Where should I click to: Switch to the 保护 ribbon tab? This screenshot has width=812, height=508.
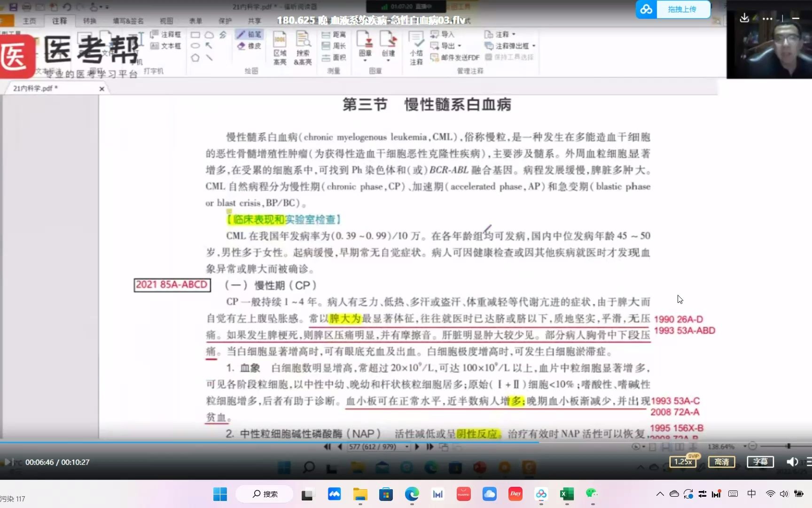pyautogui.click(x=226, y=21)
